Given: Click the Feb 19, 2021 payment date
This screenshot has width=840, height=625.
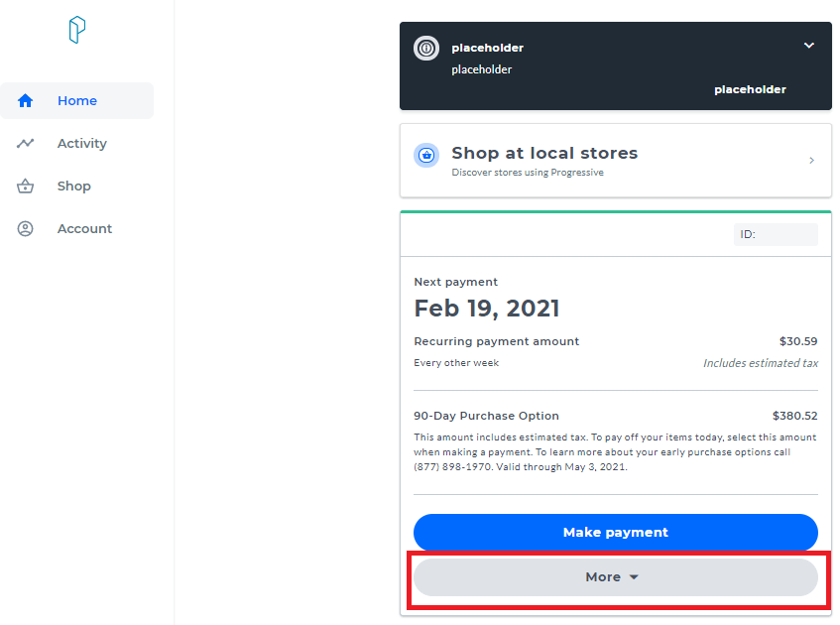Looking at the screenshot, I should coord(487,309).
